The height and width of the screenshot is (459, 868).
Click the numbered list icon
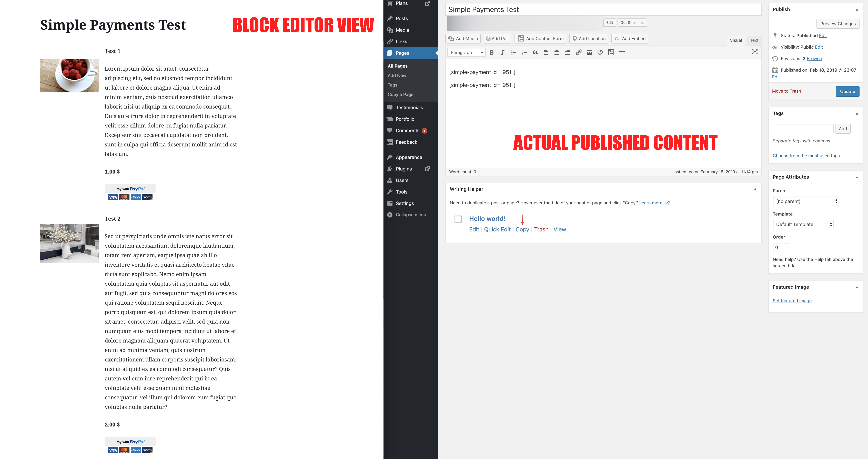pos(524,52)
